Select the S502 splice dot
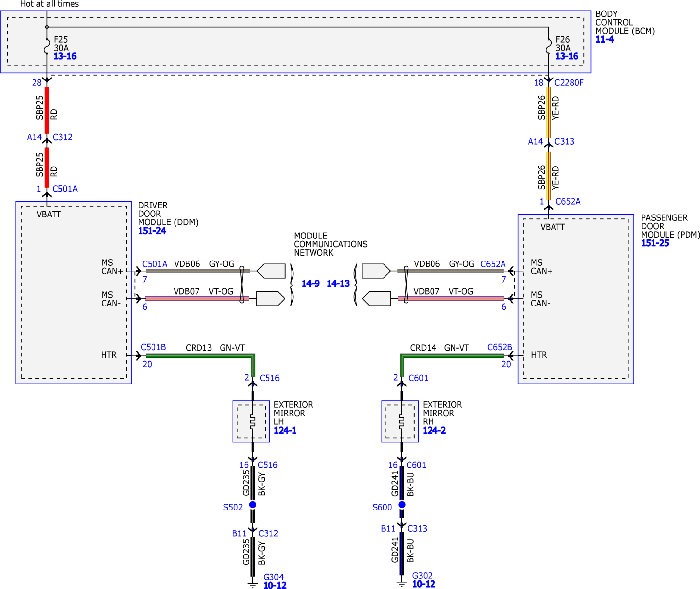The width and height of the screenshot is (700, 589). (x=253, y=505)
